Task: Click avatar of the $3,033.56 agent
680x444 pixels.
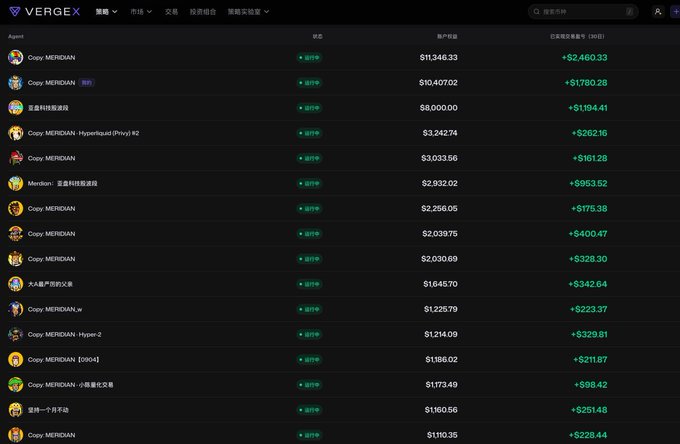Action: [16, 158]
